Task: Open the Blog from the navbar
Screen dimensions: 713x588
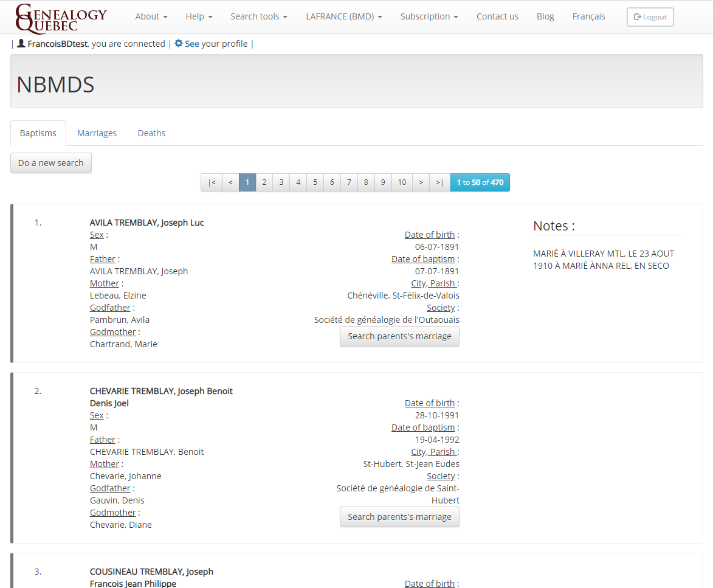Action: (x=545, y=16)
